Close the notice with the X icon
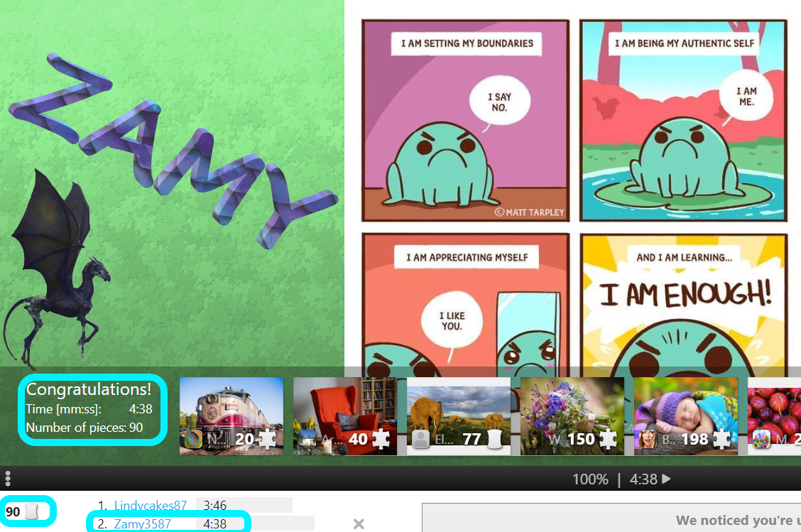801x532 pixels. (359, 523)
